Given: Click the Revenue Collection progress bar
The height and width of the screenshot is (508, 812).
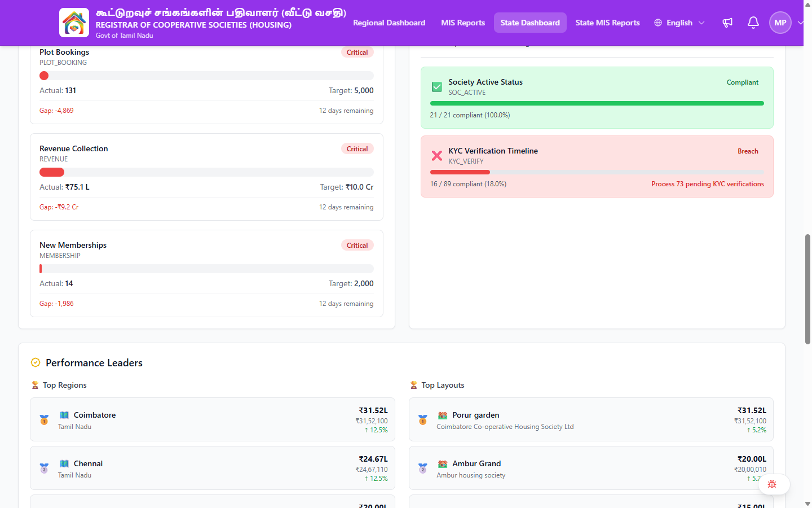Looking at the screenshot, I should (206, 172).
